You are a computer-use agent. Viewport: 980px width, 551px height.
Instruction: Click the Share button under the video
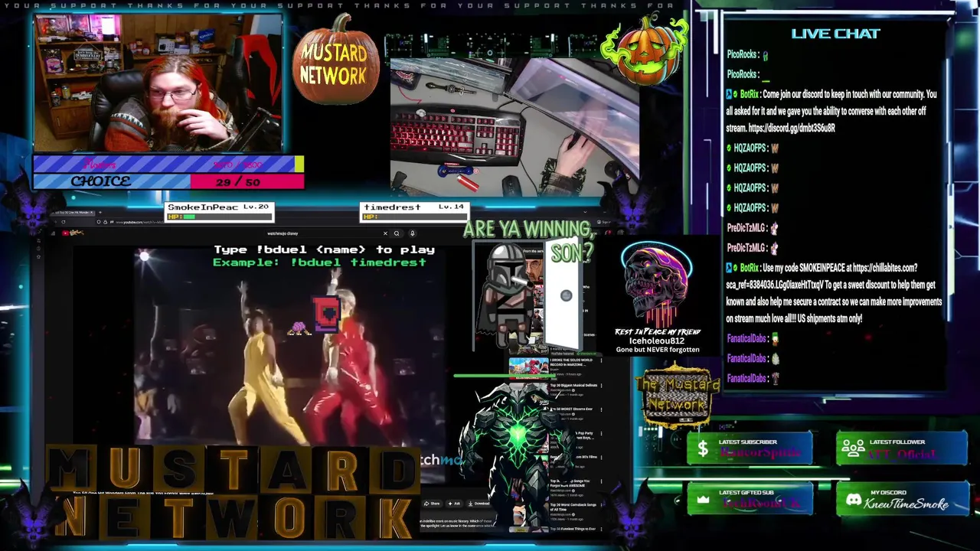point(431,504)
